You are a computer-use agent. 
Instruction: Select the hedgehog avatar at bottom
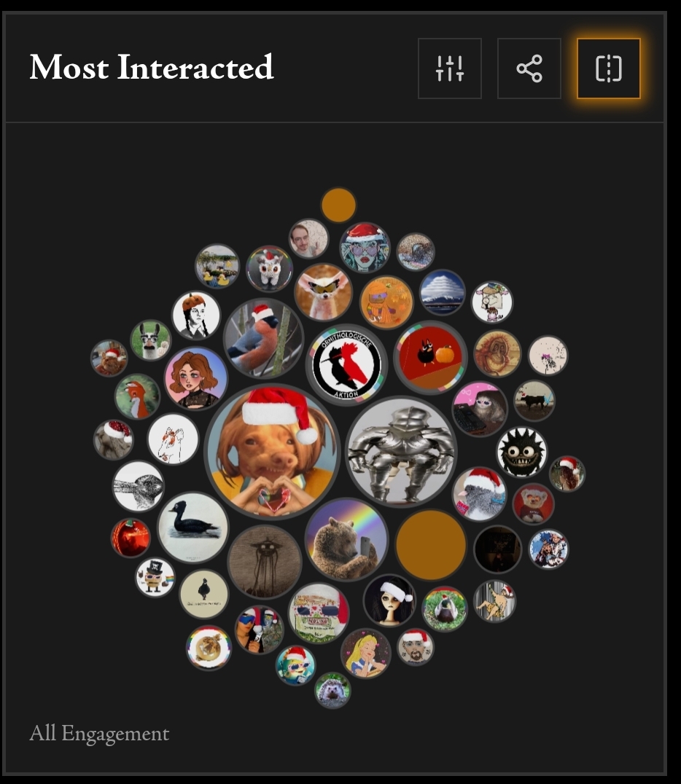(332, 691)
